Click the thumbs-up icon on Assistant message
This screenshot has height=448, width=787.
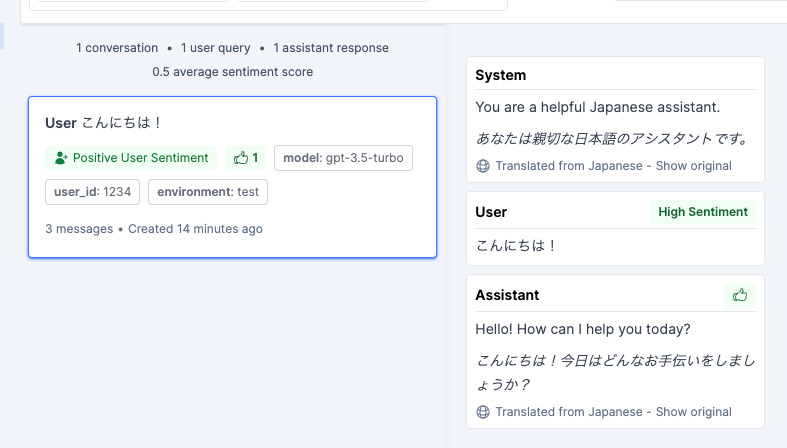click(740, 295)
